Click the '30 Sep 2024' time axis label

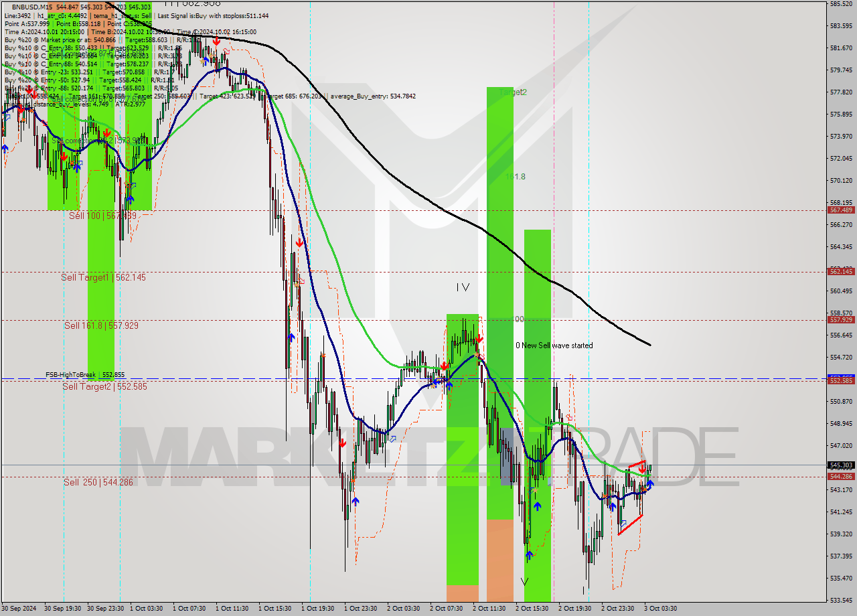20,609
